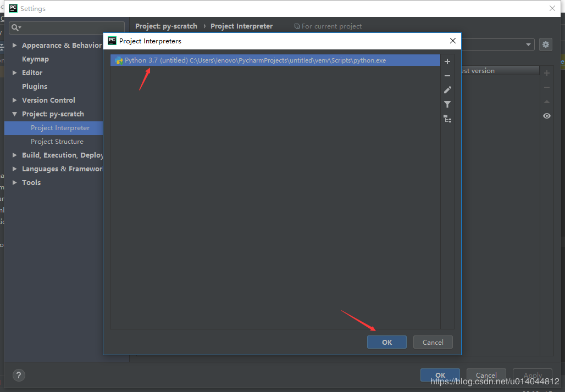Select the Python 3.7 (untitled) interpreter row
565x392 pixels.
pyautogui.click(x=275, y=60)
